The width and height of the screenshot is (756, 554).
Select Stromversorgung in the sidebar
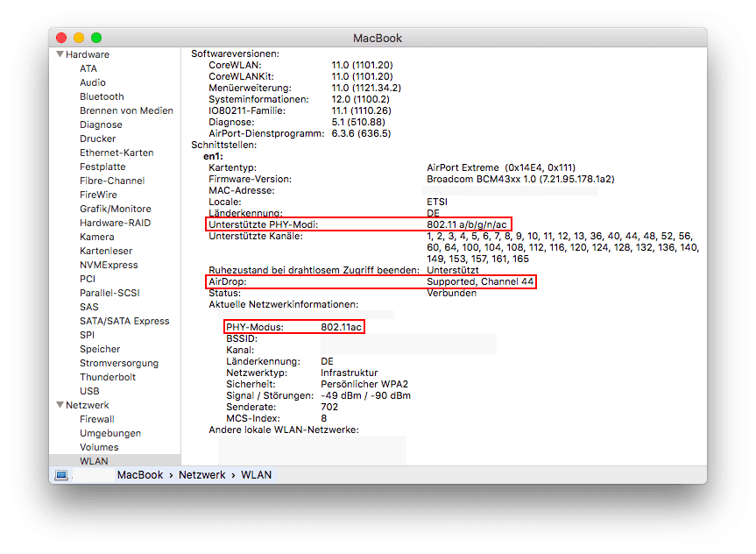pos(119,362)
